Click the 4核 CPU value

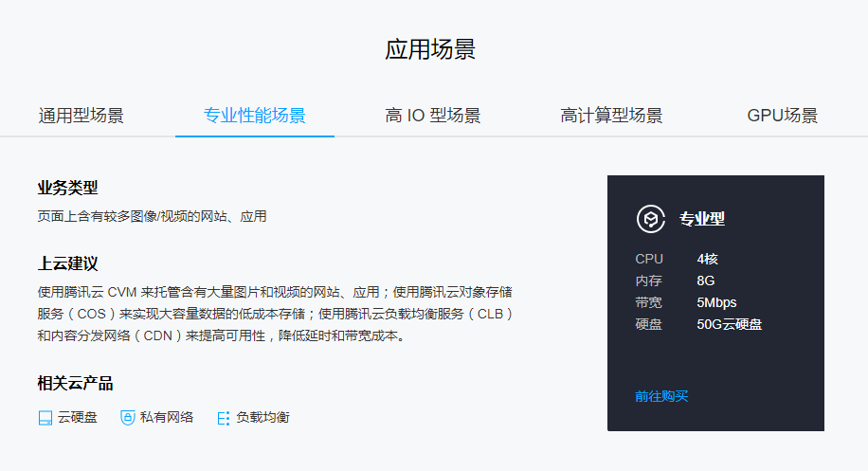pyautogui.click(x=708, y=259)
